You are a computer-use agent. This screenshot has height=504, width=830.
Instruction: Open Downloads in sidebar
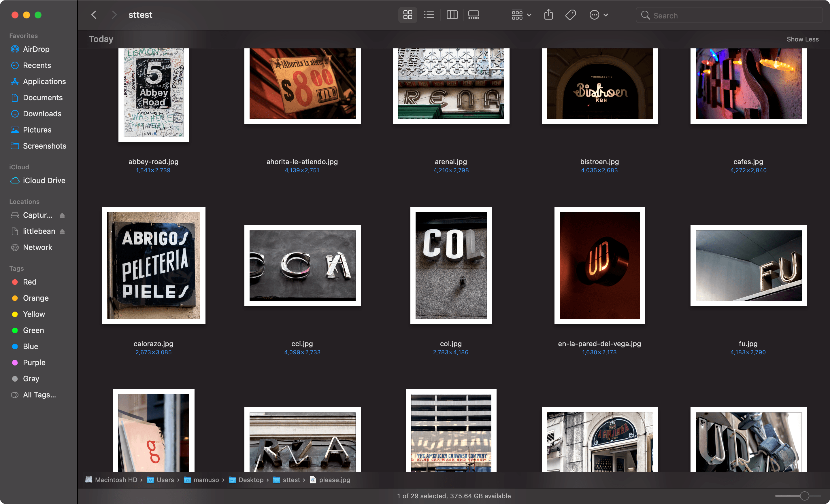pos(42,114)
